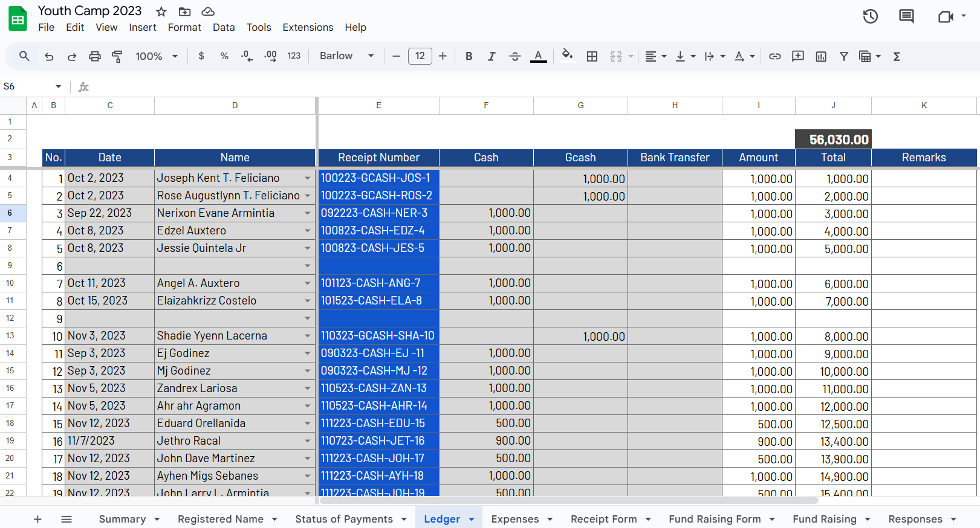
Task: Open the 100% zoom dropdown
Action: click(x=156, y=56)
